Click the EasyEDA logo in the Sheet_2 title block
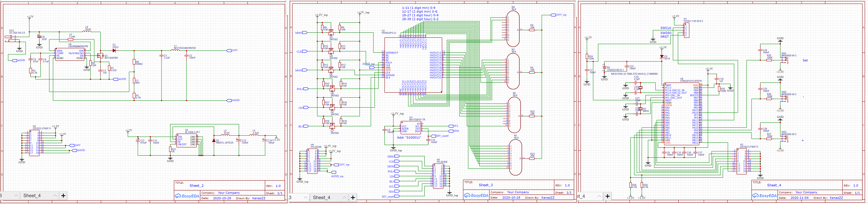 coord(187,196)
